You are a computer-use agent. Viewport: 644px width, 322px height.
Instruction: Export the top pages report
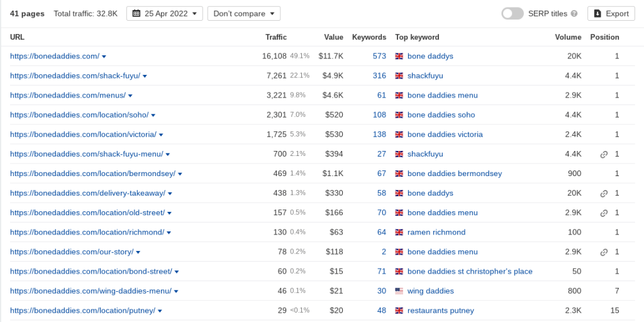point(611,14)
